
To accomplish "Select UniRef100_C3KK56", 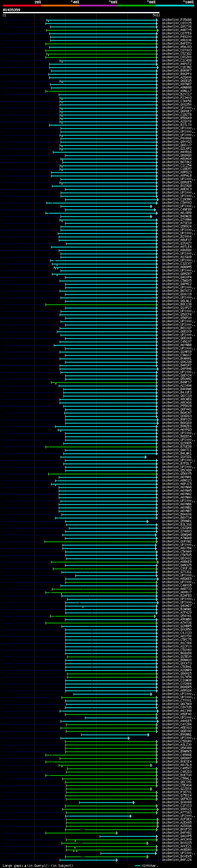I will click(x=177, y=101).
